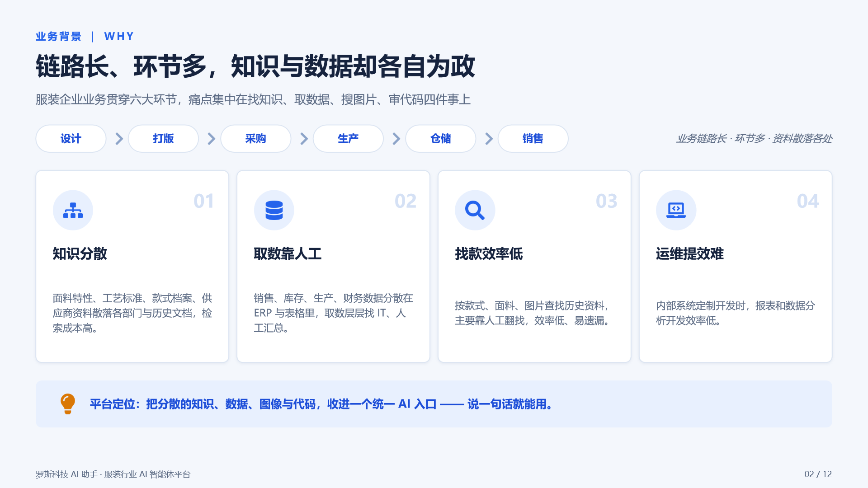Click the chevron arrow between 生产 and 仓储
The width and height of the screenshot is (868, 488).
(x=396, y=139)
